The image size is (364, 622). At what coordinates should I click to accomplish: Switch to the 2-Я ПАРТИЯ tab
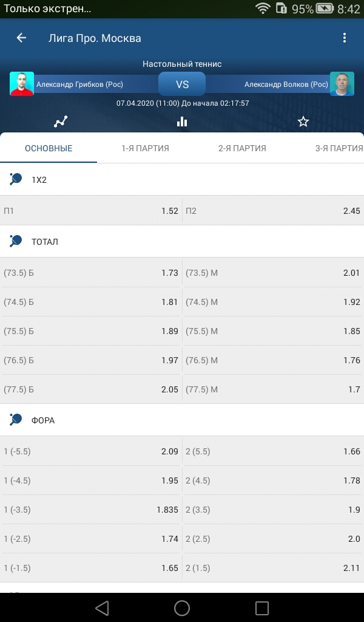coord(243,148)
